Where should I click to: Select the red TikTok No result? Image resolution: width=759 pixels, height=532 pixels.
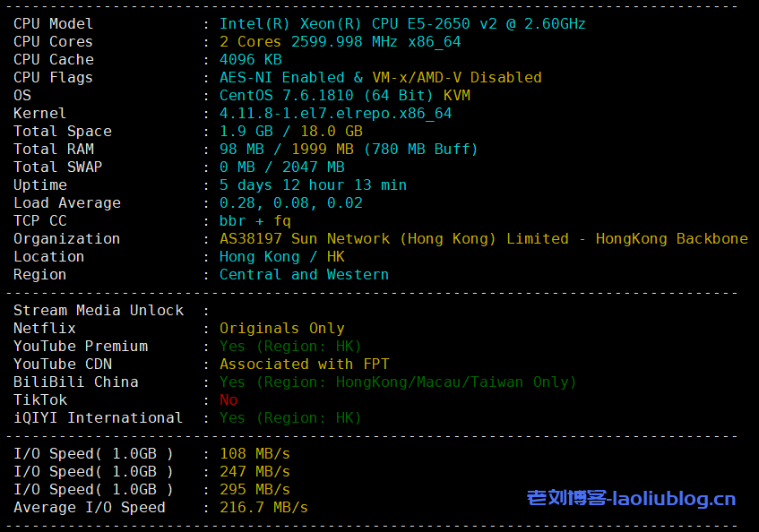[x=229, y=400]
